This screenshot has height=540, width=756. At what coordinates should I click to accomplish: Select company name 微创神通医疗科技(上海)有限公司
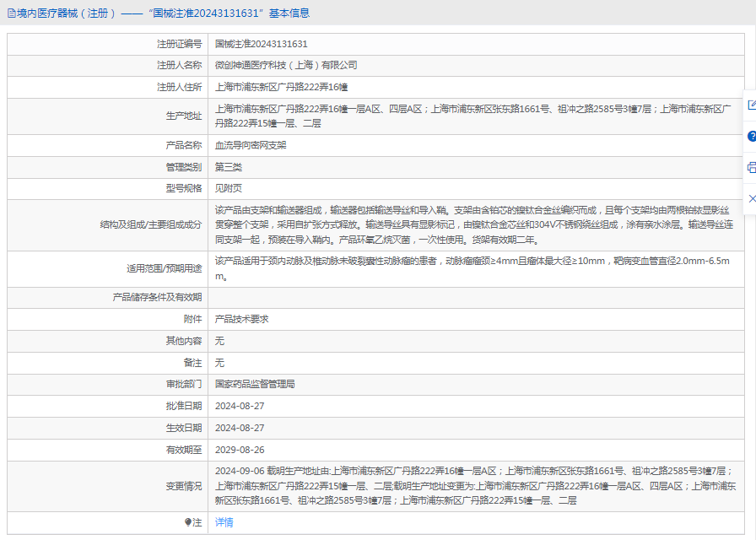[286, 65]
